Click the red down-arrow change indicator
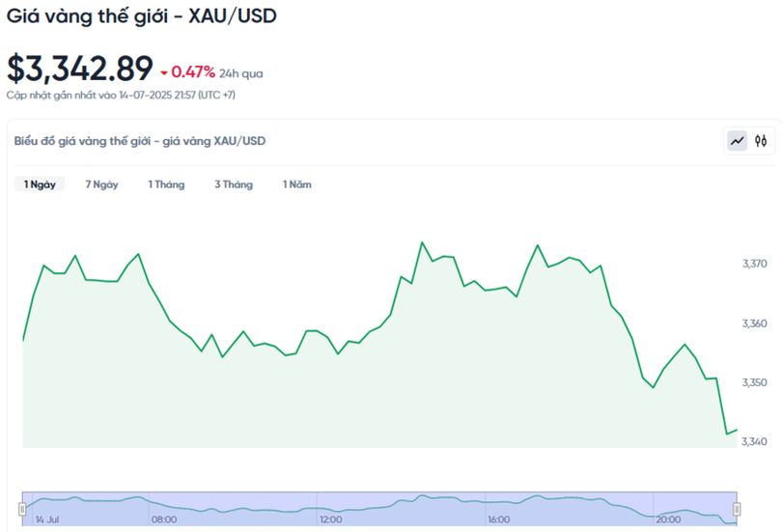This screenshot has height=532, width=782. click(x=164, y=72)
